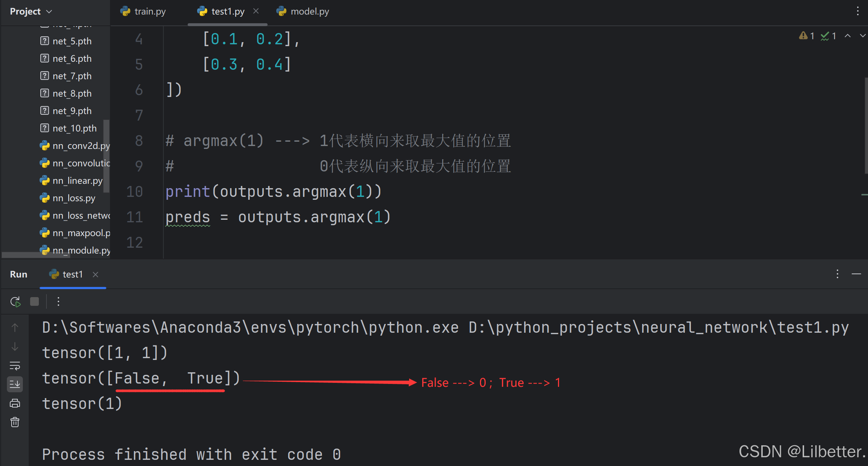Click the warnings indicator in editor
Viewport: 868px width, 466px height.
(806, 36)
